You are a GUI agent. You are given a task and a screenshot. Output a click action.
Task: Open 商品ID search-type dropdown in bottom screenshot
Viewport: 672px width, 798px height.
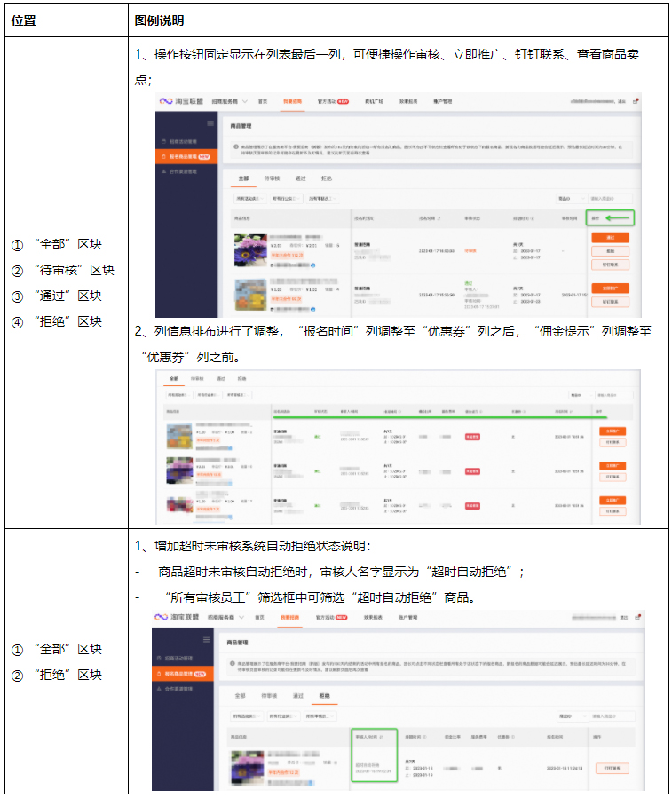pos(573,716)
